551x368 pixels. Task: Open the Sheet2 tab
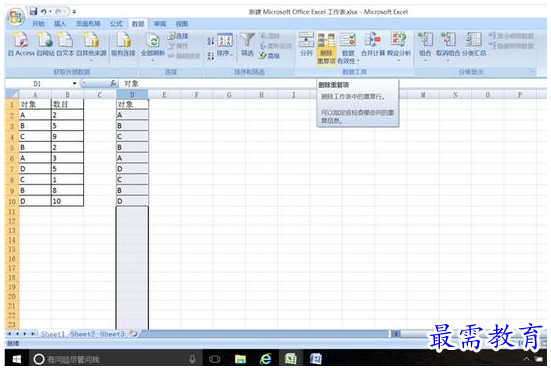(83, 334)
